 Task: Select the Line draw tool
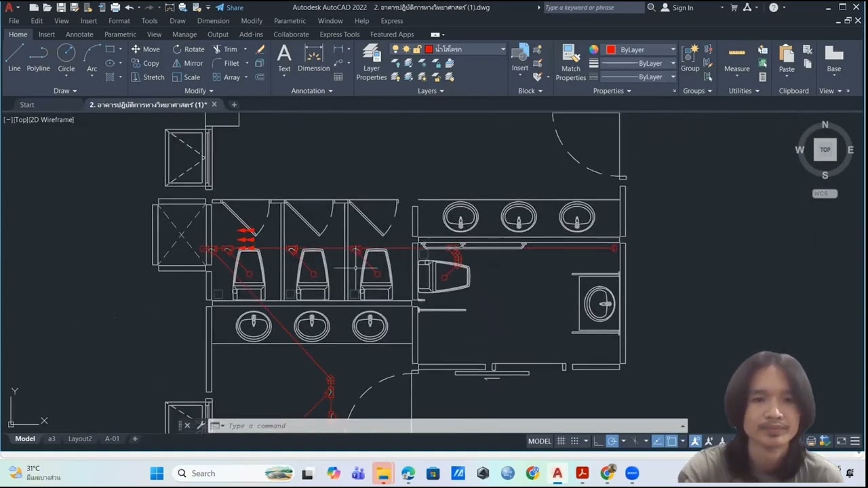[x=14, y=58]
